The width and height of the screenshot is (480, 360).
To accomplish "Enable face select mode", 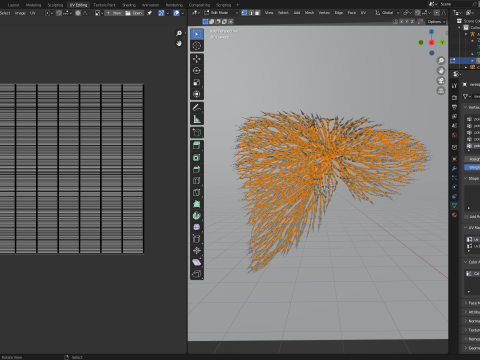I will point(257,13).
